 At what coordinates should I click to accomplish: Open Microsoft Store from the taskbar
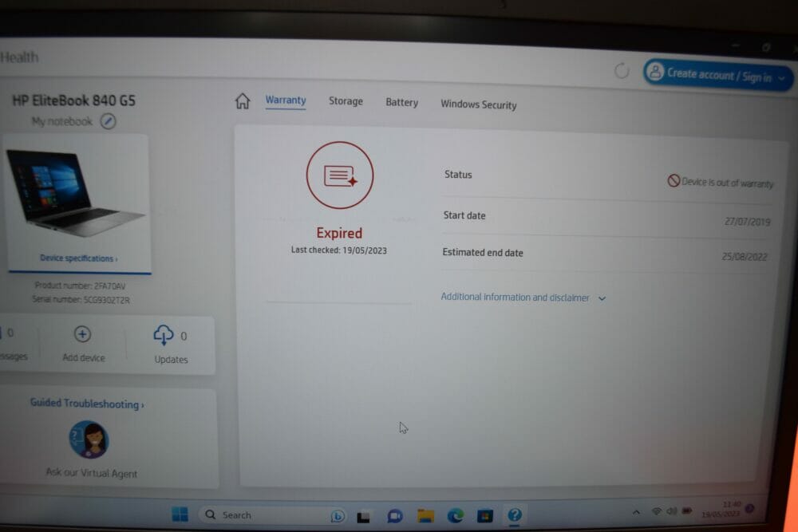484,516
